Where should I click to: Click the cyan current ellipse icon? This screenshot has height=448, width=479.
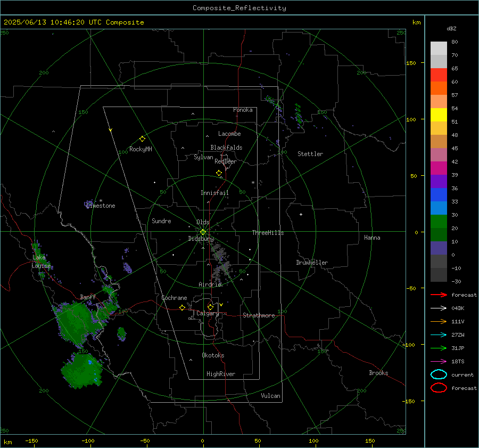click(439, 374)
